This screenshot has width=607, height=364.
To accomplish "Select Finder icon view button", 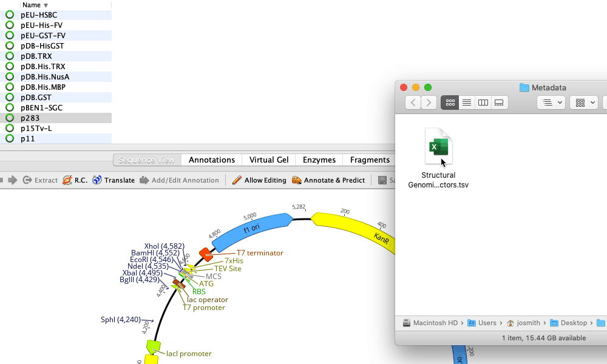I will tap(450, 103).
